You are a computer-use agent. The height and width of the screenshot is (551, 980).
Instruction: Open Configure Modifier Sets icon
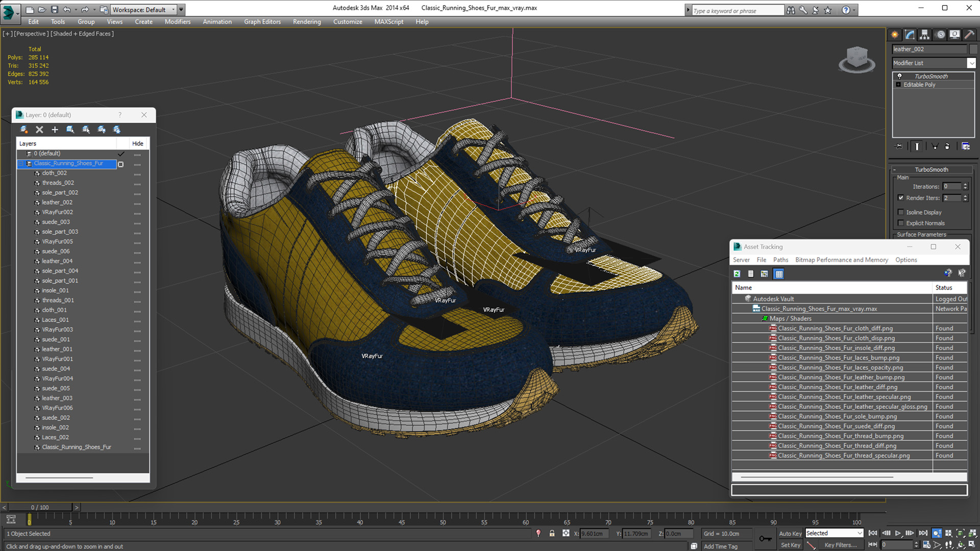pyautogui.click(x=966, y=146)
